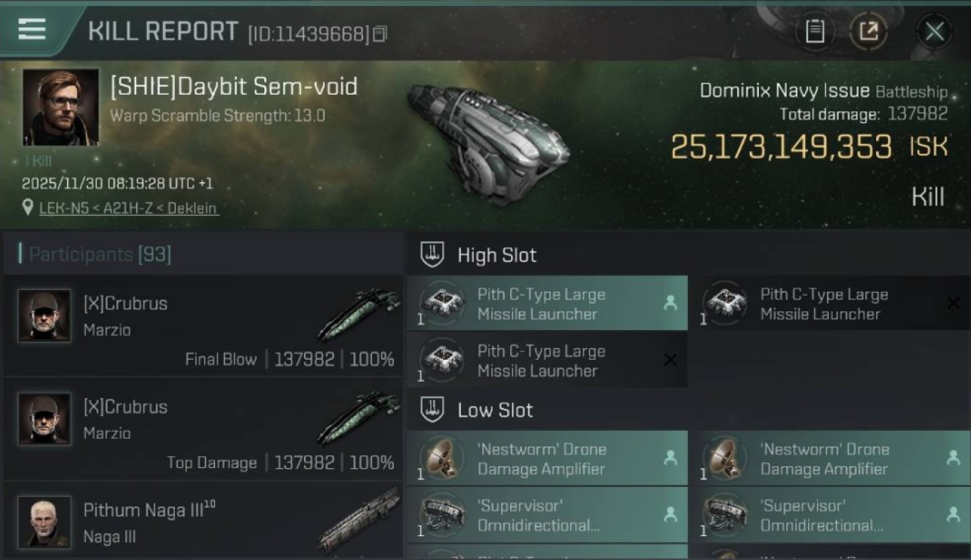Image resolution: width=971 pixels, height=560 pixels.
Task: Click the Marzio ship image beside Final Blow
Action: pos(359,314)
